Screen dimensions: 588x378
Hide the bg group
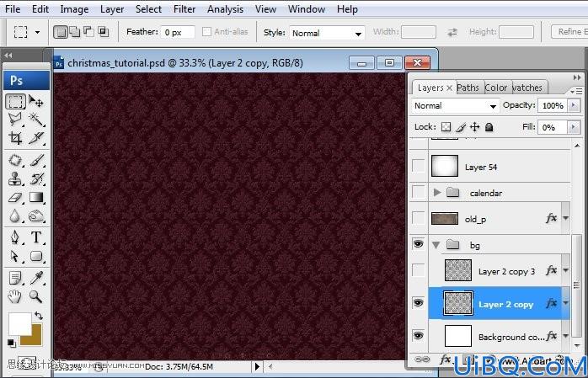coord(418,244)
